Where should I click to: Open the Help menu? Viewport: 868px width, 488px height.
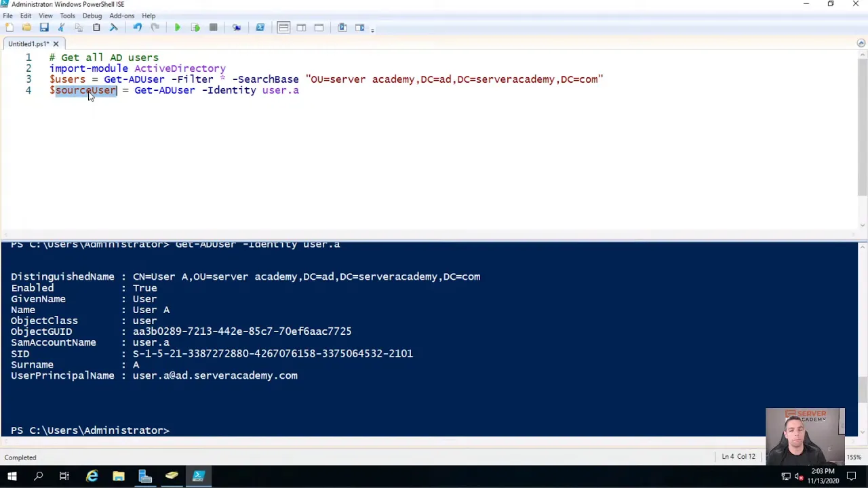tap(149, 16)
